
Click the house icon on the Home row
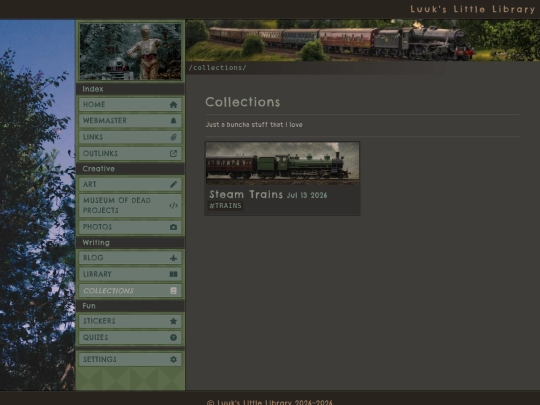click(173, 105)
